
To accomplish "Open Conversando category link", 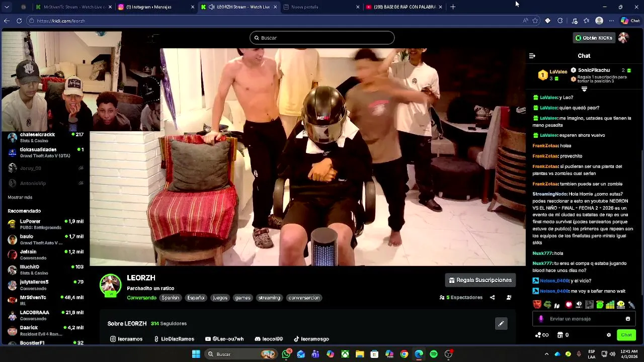I will point(141,298).
